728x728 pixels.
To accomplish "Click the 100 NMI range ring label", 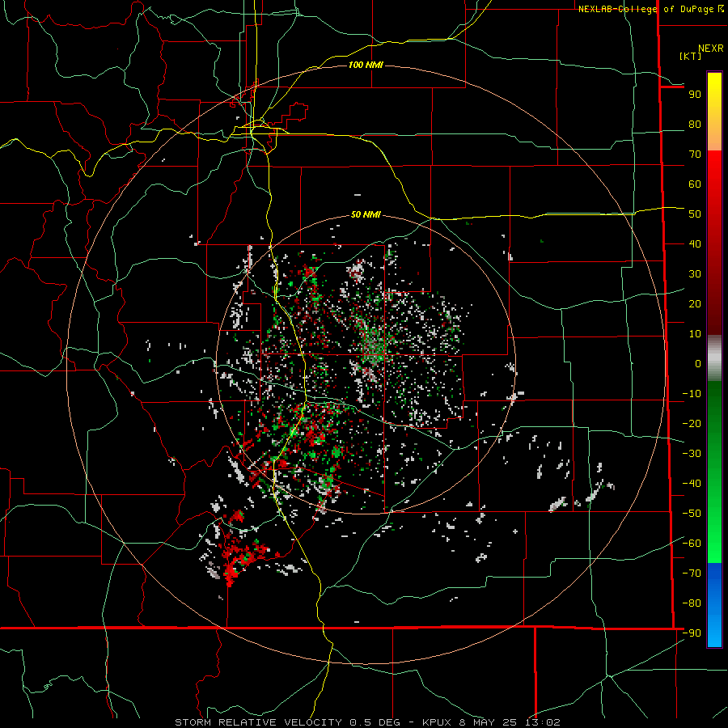I will click(x=366, y=65).
